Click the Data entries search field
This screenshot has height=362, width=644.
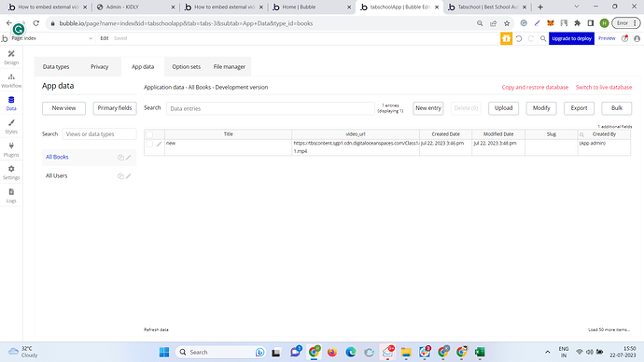point(271,109)
